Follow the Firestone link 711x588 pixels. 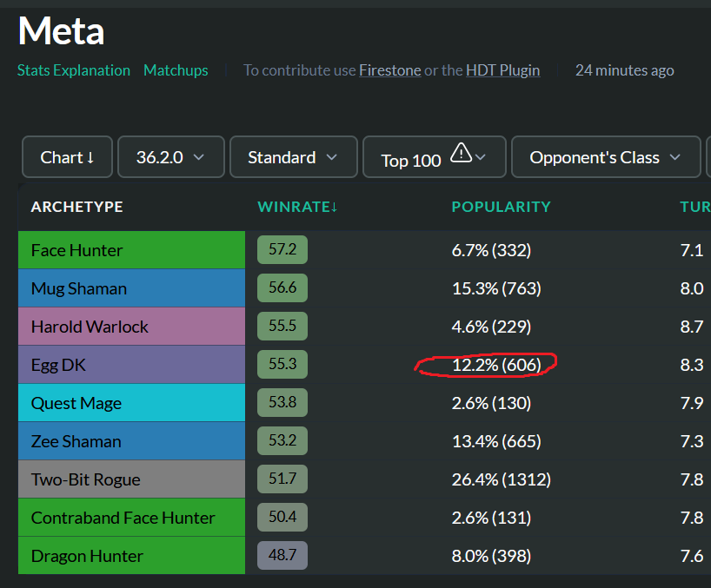pos(390,70)
